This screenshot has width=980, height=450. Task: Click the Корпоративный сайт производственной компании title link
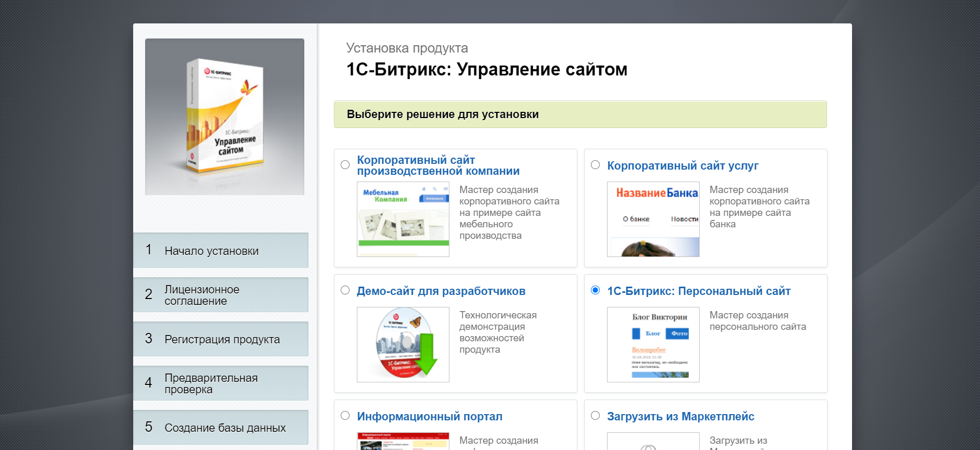click(438, 165)
